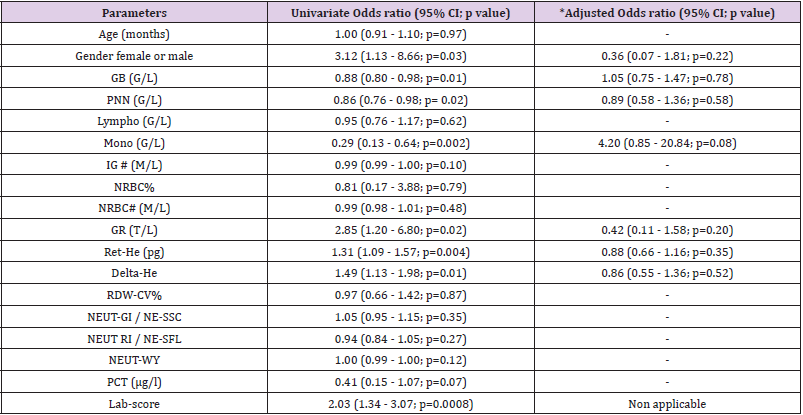Select the GR (T/L) adjusted value cell
The width and height of the screenshot is (803, 415).
667,230
